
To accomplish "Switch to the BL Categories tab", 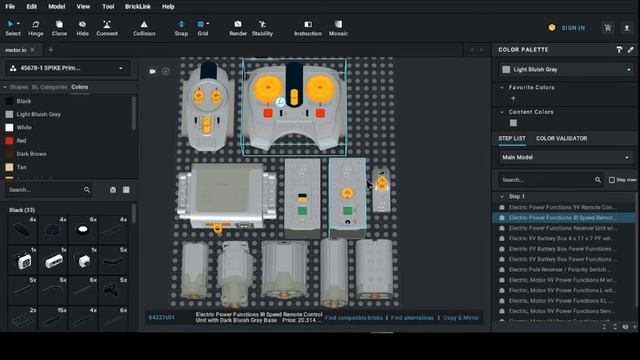I will click(49, 87).
